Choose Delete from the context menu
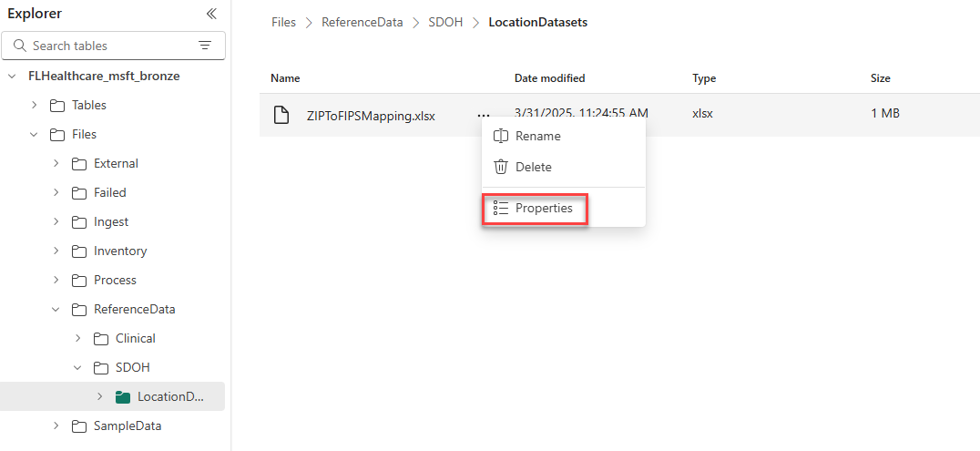Image resolution: width=980 pixels, height=451 pixels. [x=563, y=167]
